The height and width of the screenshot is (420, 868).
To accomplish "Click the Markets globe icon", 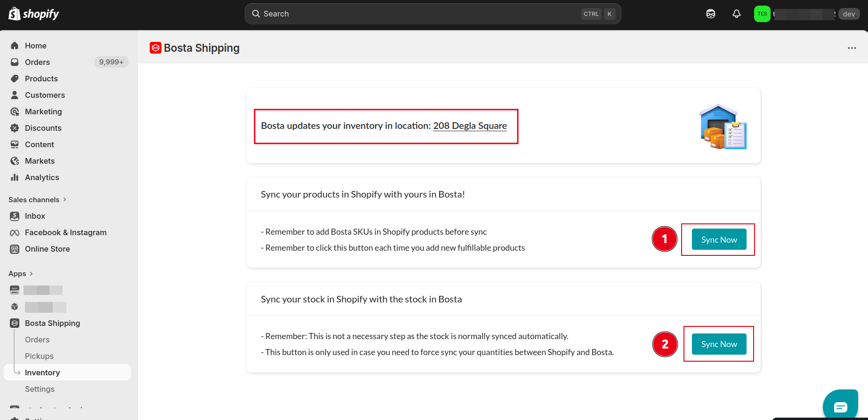I will [15, 161].
